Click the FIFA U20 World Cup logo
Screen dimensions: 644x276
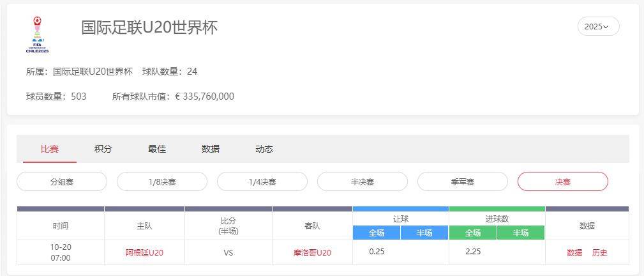[x=37, y=34]
